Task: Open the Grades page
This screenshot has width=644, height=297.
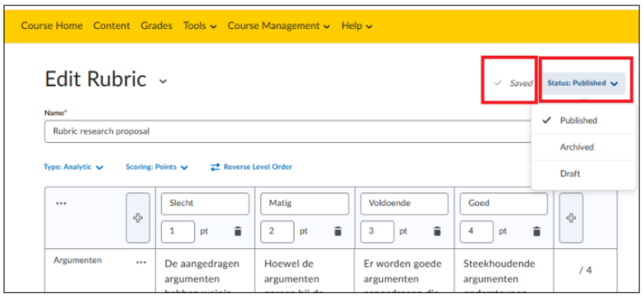Action: (157, 26)
